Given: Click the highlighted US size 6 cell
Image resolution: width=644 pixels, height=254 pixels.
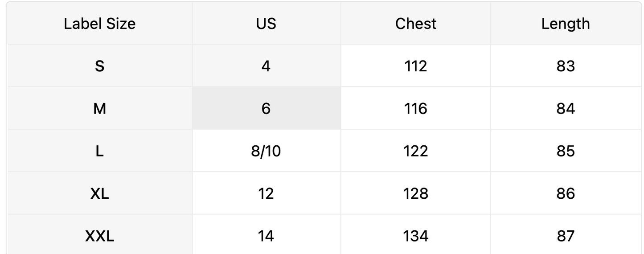Looking at the screenshot, I should point(267,108).
